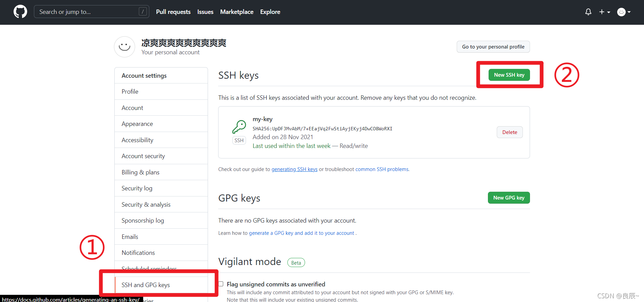The width and height of the screenshot is (644, 302).
Task: Select Appearance in the settings sidebar
Action: (x=161, y=124)
